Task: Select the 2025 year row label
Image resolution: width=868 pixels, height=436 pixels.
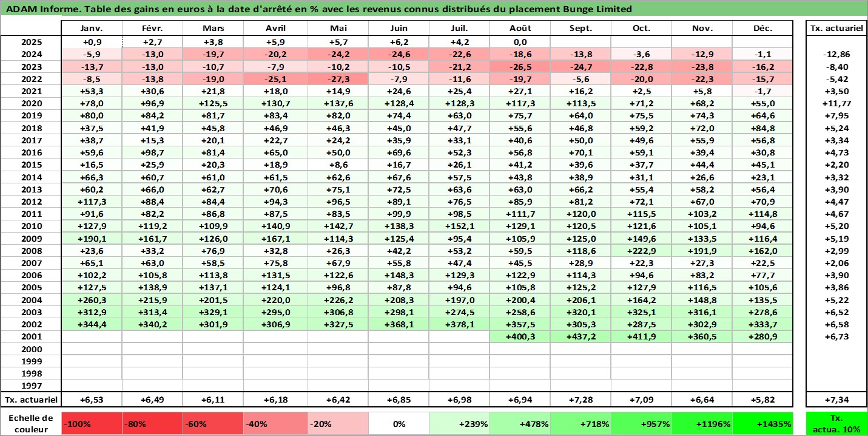Action: 31,43
